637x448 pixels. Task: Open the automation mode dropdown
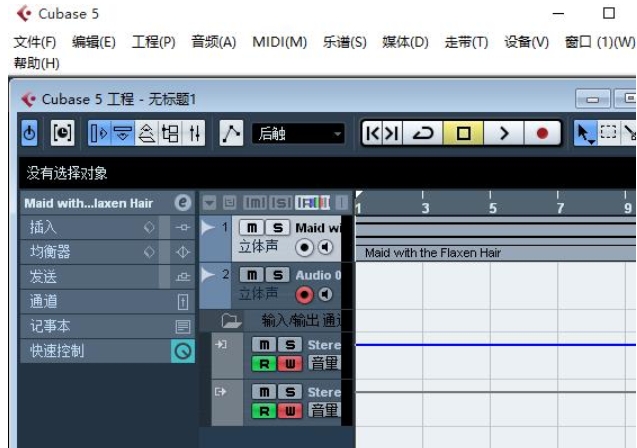[x=298, y=133]
